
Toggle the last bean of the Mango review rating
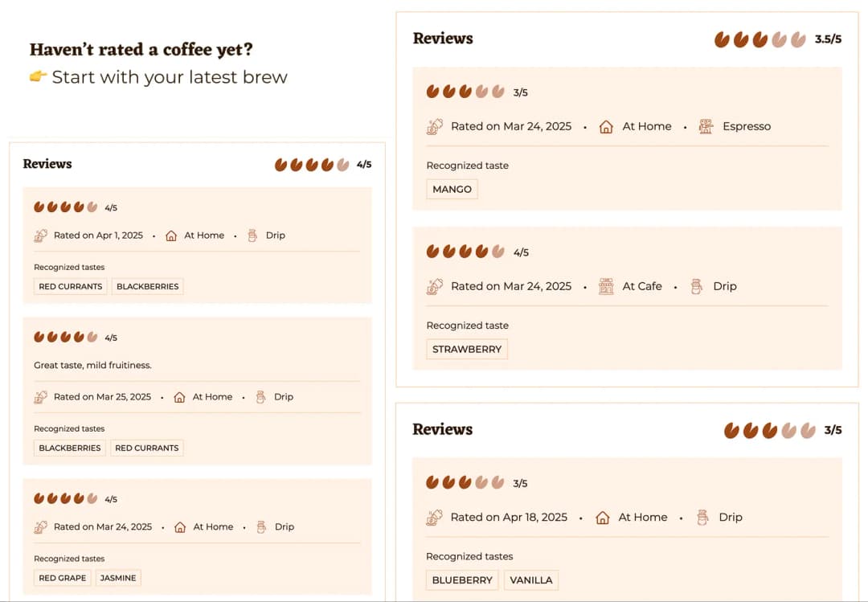pos(497,91)
